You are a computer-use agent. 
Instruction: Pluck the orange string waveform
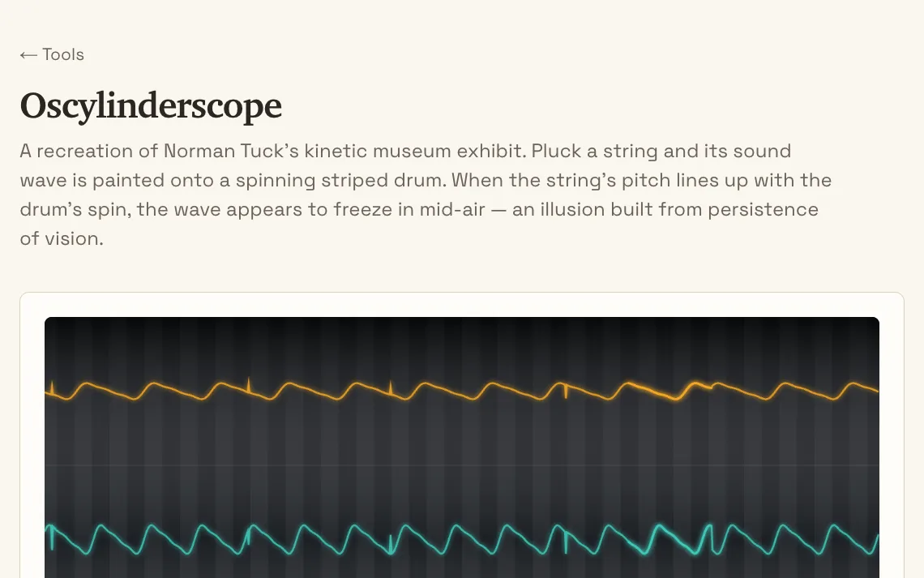tap(461, 389)
